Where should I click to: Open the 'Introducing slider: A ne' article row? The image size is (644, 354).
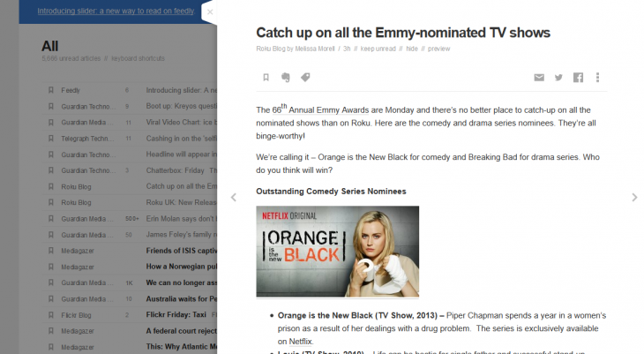click(181, 90)
